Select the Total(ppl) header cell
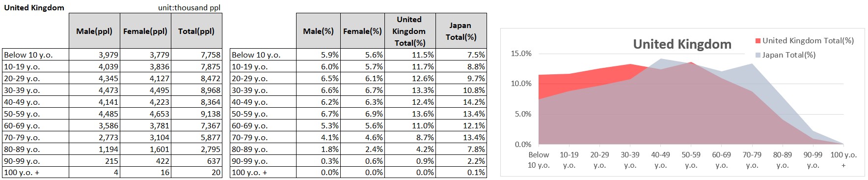 [196, 31]
